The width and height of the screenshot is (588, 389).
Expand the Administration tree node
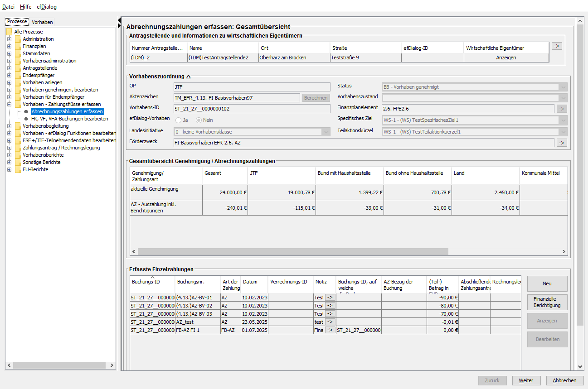(9, 39)
